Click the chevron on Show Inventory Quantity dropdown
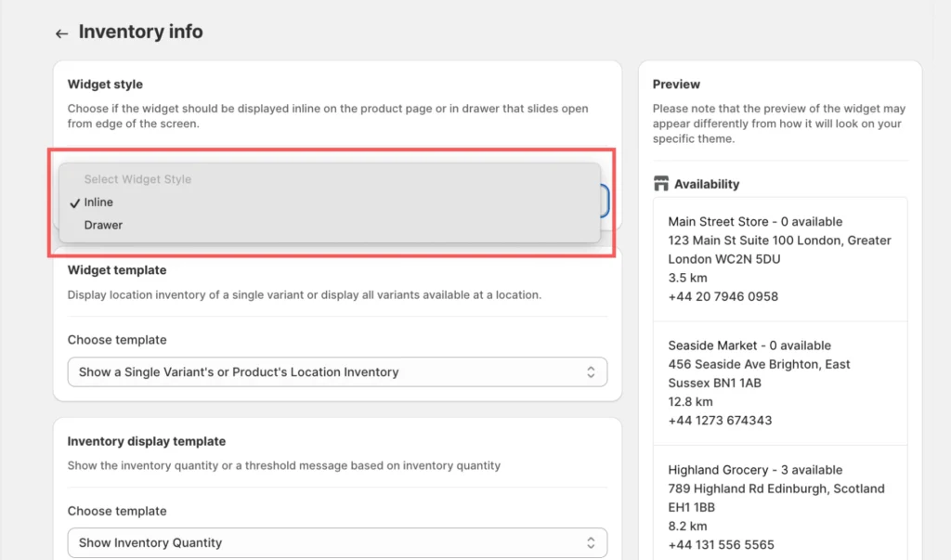Screen dimensions: 951x560 pyautogui.click(x=590, y=543)
